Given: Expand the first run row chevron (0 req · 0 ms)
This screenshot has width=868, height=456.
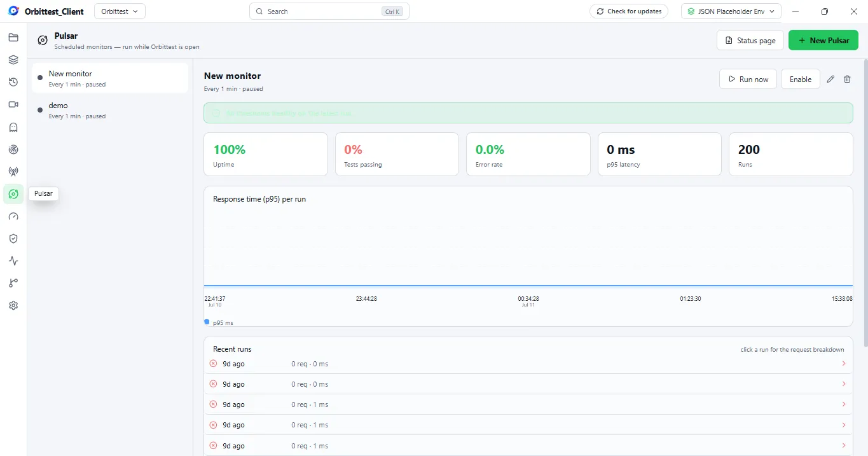Looking at the screenshot, I should coord(844,364).
